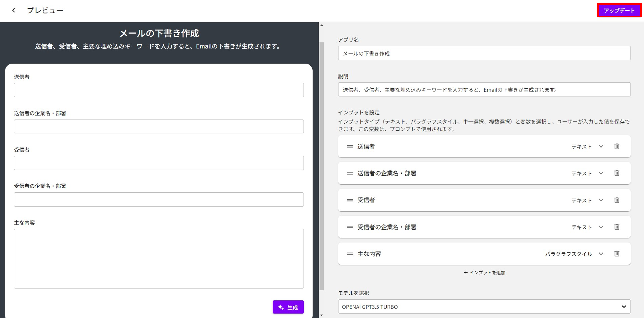The height and width of the screenshot is (318, 644).
Task: Open the OPENAI GPT3.5 TURBO model selector
Action: (484, 307)
